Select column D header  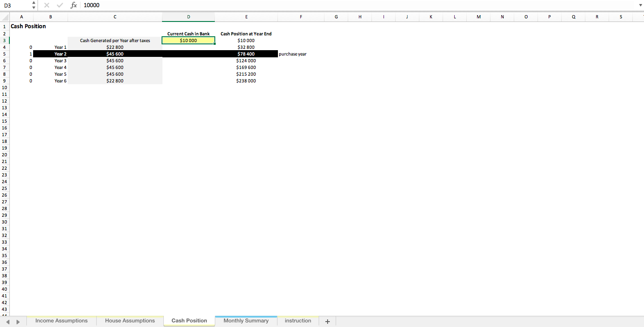coord(188,17)
